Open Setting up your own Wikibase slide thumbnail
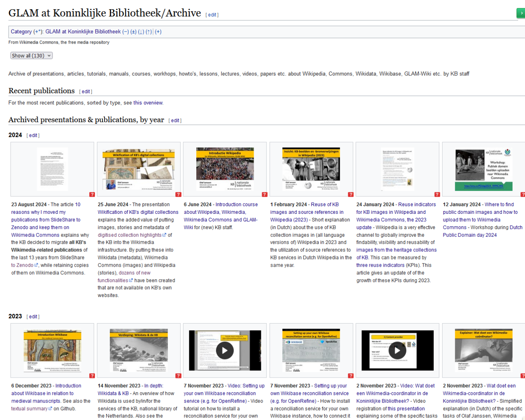 click(x=311, y=350)
